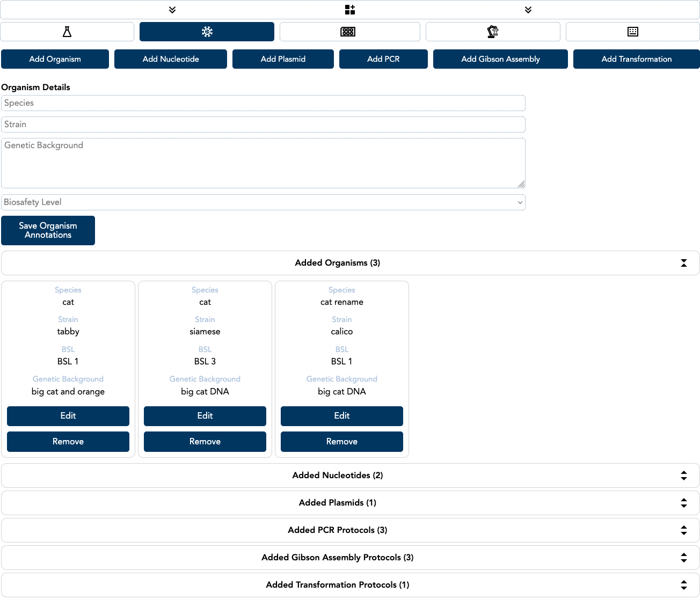The width and height of the screenshot is (700, 600).
Task: Switch to the Add PCR tab
Action: [x=383, y=59]
